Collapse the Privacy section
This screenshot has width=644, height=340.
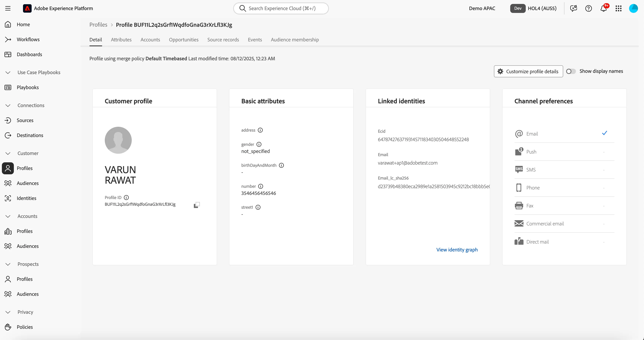[8, 312]
